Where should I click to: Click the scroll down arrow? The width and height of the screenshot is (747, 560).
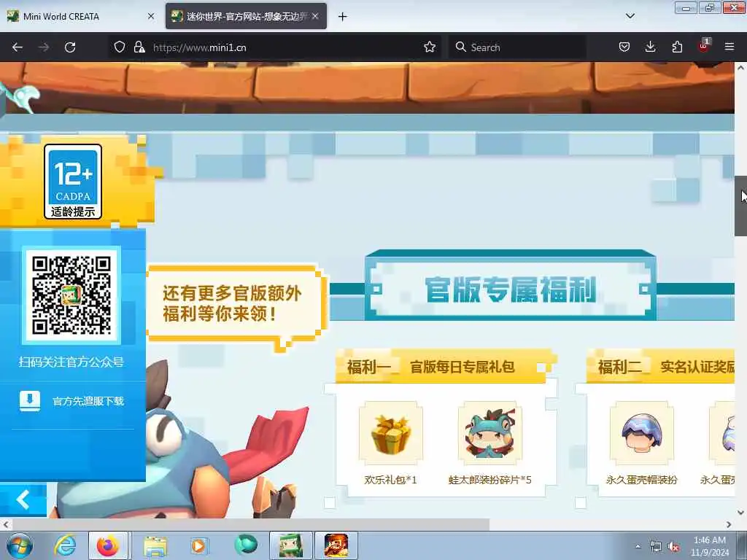(740, 513)
